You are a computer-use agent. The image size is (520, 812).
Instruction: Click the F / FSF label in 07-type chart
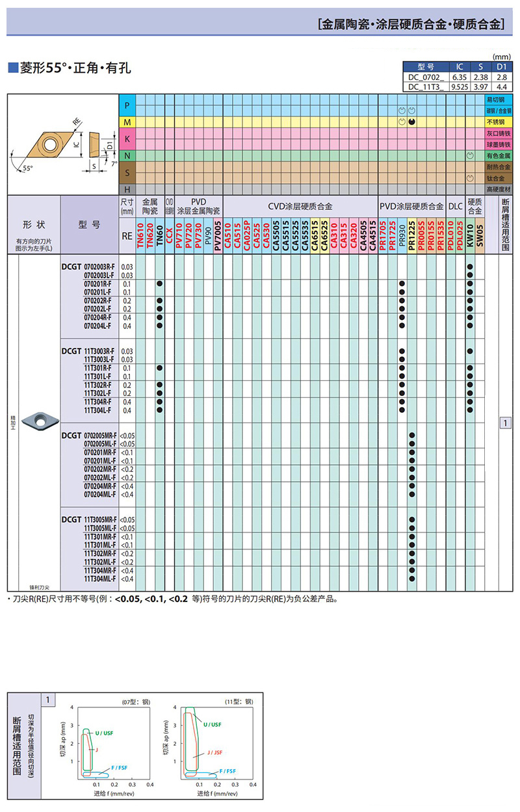tap(120, 769)
